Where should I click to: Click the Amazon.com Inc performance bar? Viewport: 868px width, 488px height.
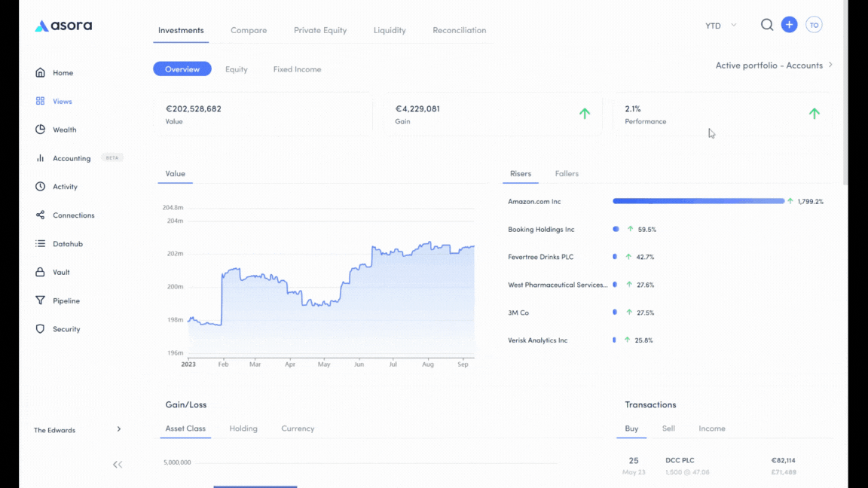click(x=698, y=201)
